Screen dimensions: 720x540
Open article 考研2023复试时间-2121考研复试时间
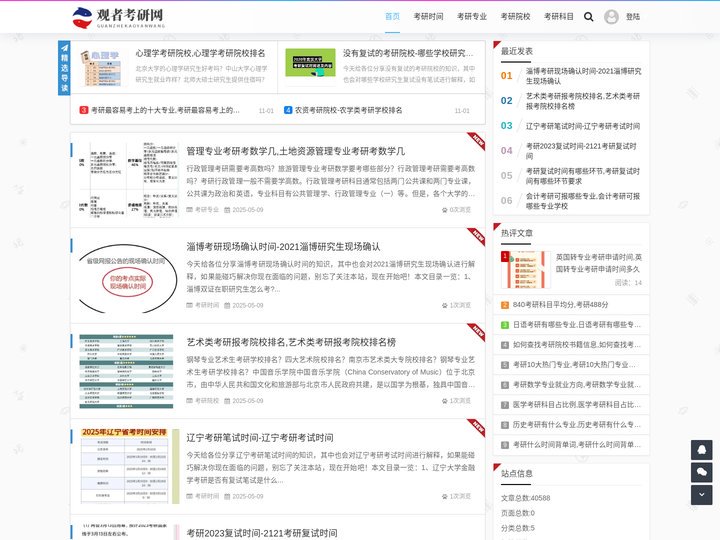262,533
